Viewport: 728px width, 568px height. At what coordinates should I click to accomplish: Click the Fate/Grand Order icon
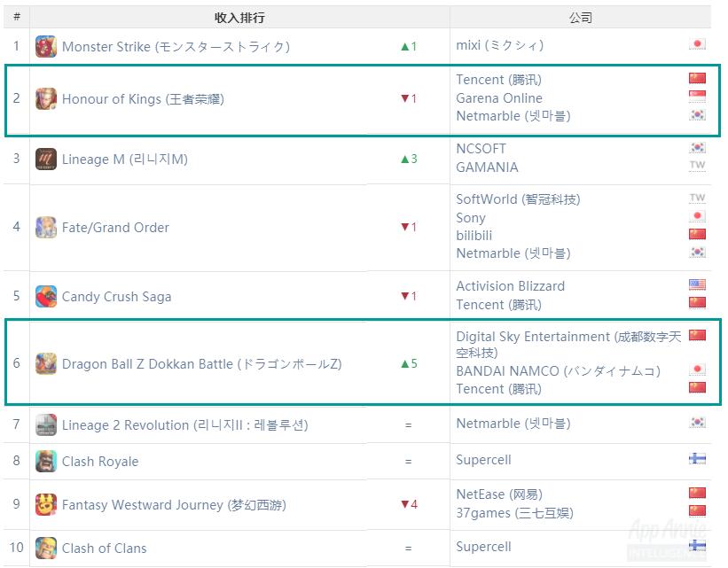click(x=46, y=228)
